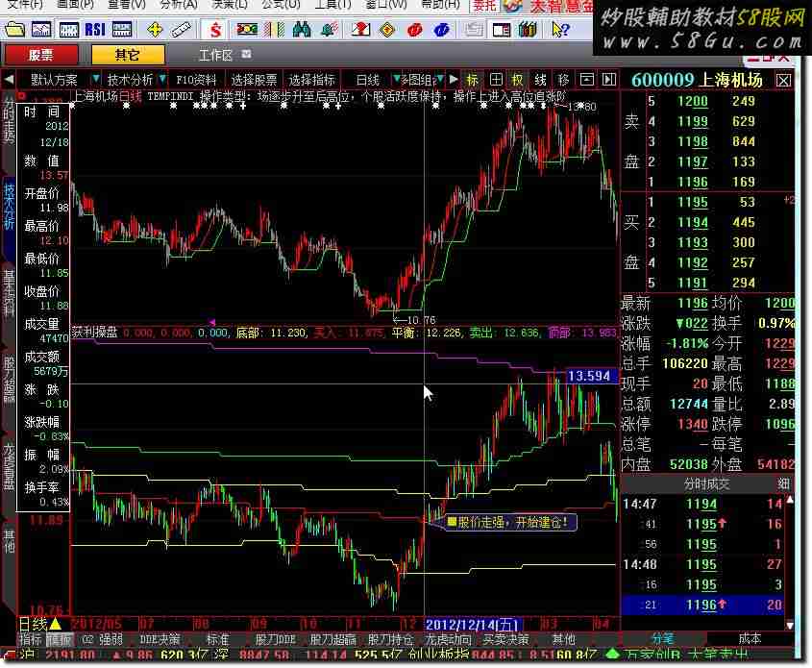Click the red round chip icon
812x668 pixels.
tap(414, 30)
